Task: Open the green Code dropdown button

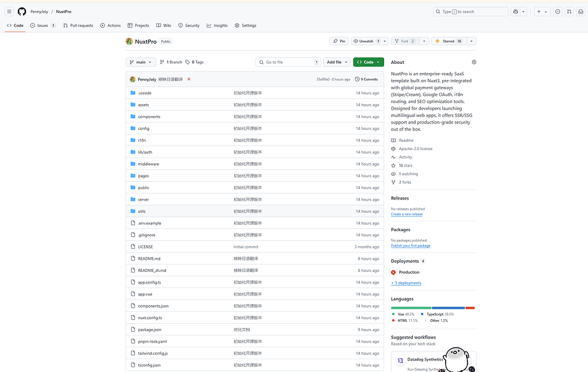Action: tap(369, 62)
